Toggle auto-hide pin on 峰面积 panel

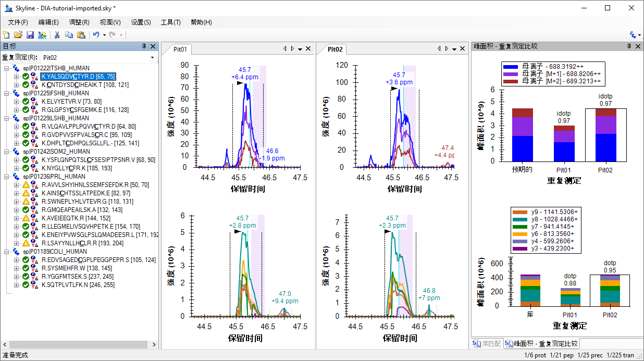(629, 46)
